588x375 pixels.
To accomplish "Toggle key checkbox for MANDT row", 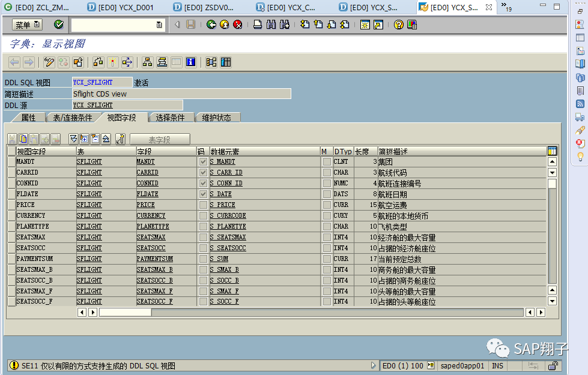I will (203, 161).
